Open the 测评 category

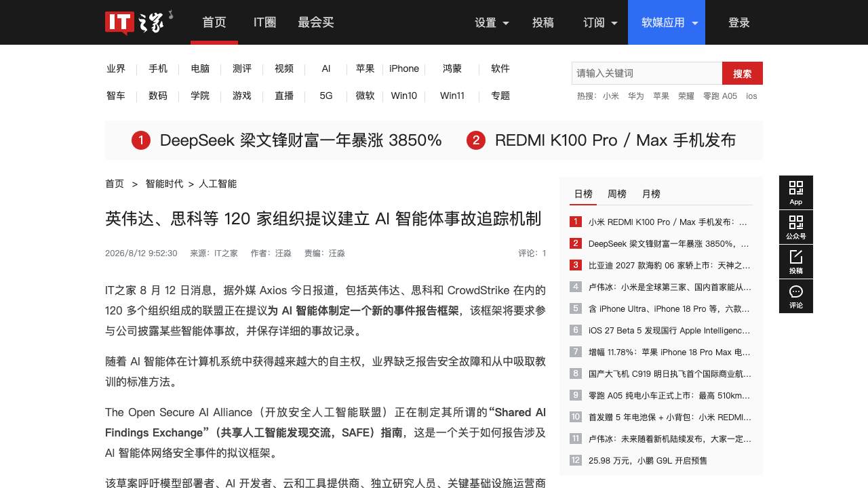click(x=242, y=68)
